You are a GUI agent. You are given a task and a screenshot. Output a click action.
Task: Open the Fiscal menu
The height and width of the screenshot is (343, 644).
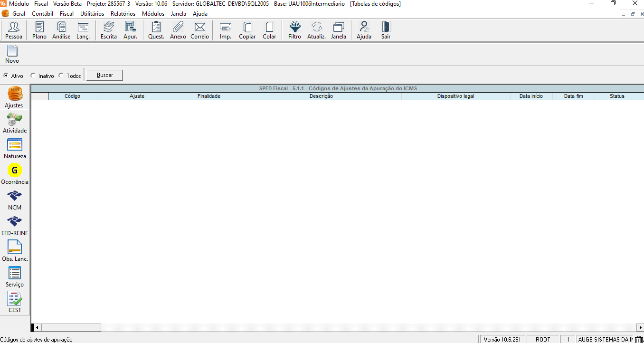coord(66,14)
